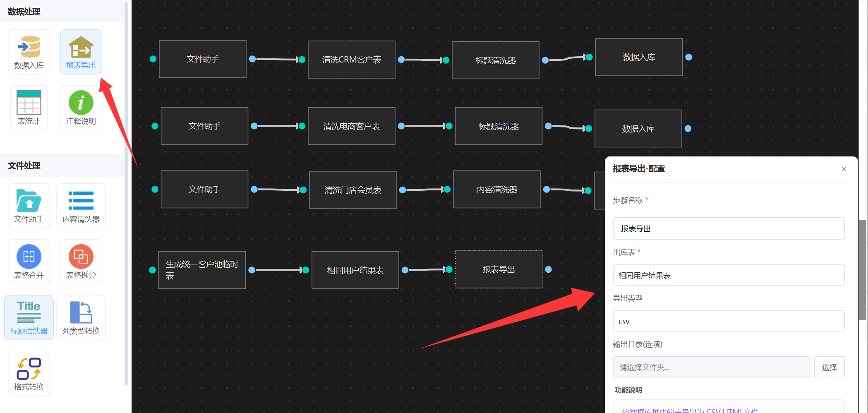This screenshot has height=413, width=868.
Task: Pick the 表统计 table statistics icon
Action: pyautogui.click(x=29, y=108)
